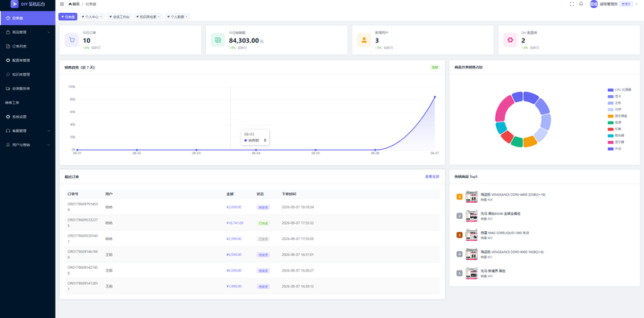Open the super admin user dropdown
Viewport: 644px width, 318px height.
[x=614, y=4]
